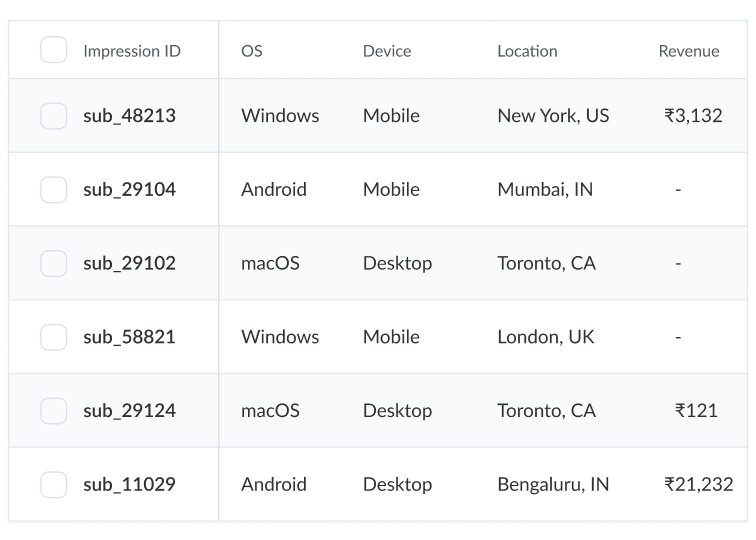Click the Location column header

coord(527,51)
